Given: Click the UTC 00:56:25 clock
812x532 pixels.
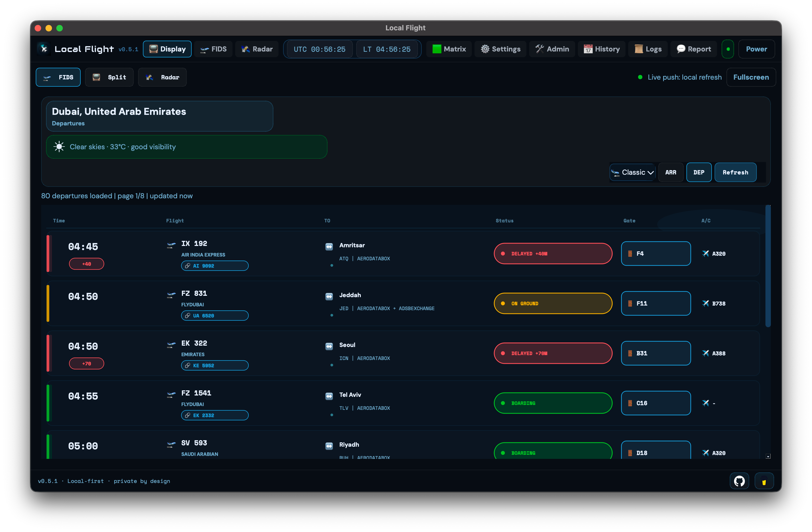Looking at the screenshot, I should (x=320, y=49).
